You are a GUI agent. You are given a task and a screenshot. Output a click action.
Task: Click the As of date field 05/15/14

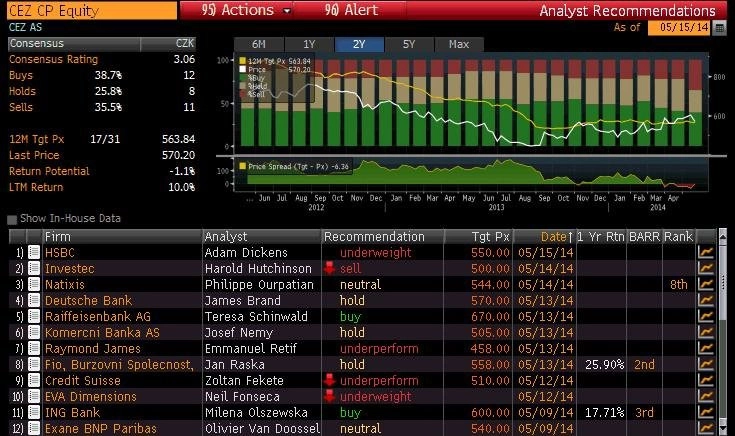pyautogui.click(x=679, y=28)
